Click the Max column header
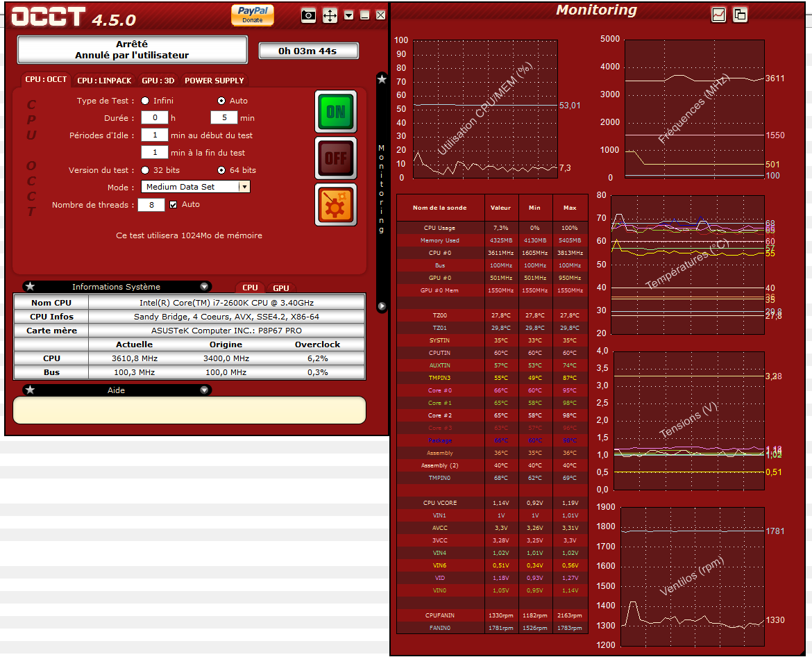 click(570, 208)
